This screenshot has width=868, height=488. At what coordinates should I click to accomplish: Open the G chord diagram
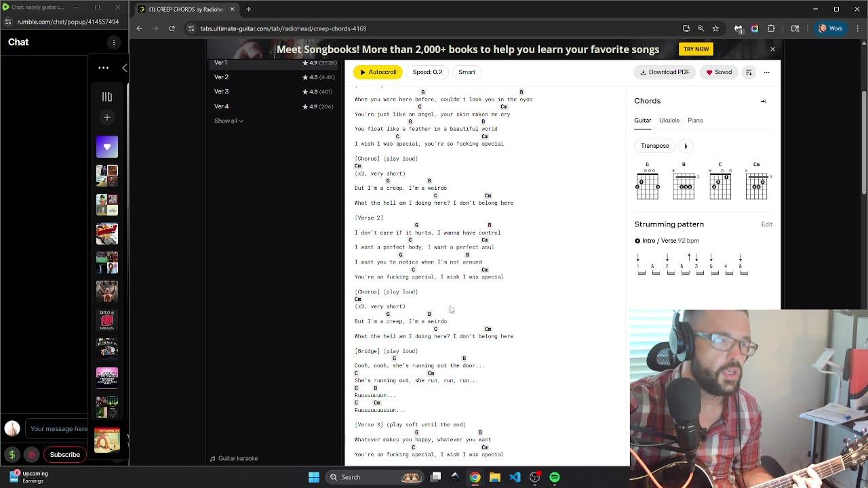(x=648, y=182)
